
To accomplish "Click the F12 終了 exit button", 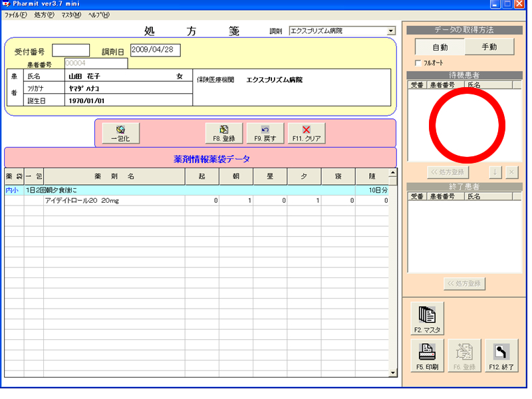I will pos(501,356).
